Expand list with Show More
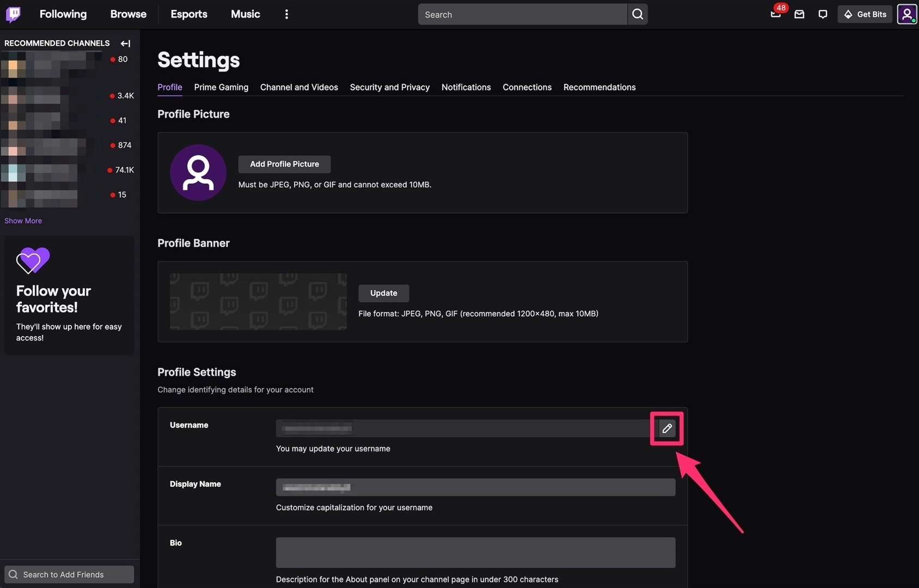Viewport: 919px width, 588px height. [23, 220]
